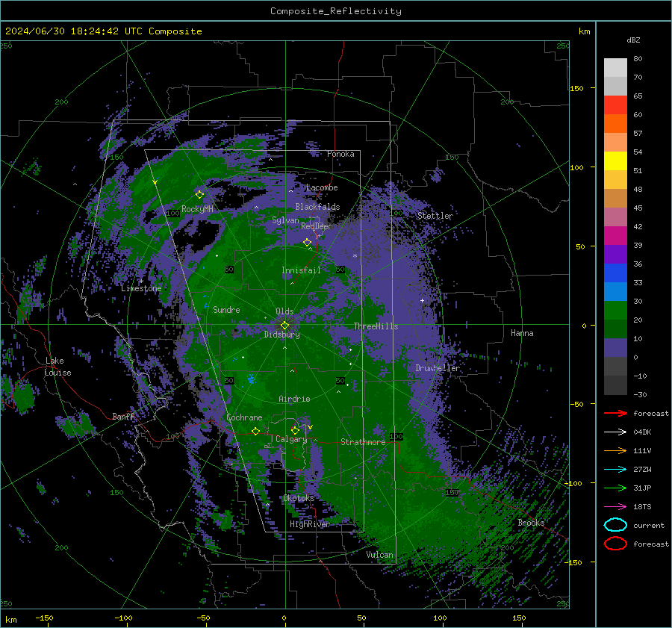Click the Didsbury city label

point(281,335)
